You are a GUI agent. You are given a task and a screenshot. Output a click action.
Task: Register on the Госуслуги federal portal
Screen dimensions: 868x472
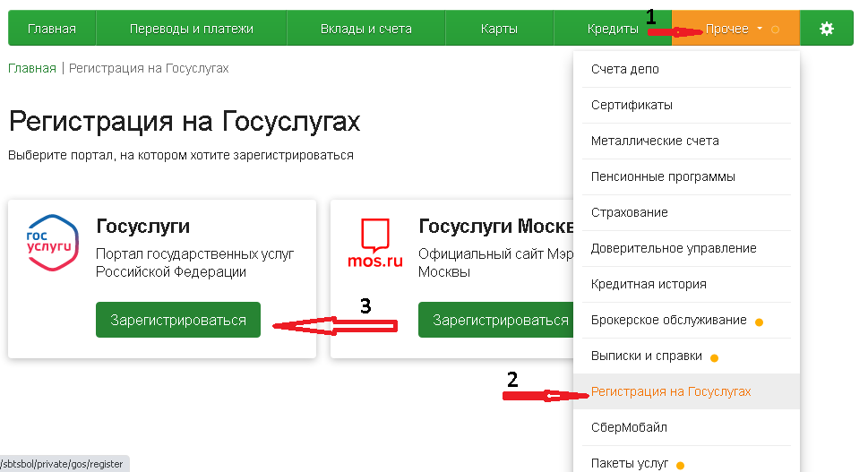click(178, 320)
